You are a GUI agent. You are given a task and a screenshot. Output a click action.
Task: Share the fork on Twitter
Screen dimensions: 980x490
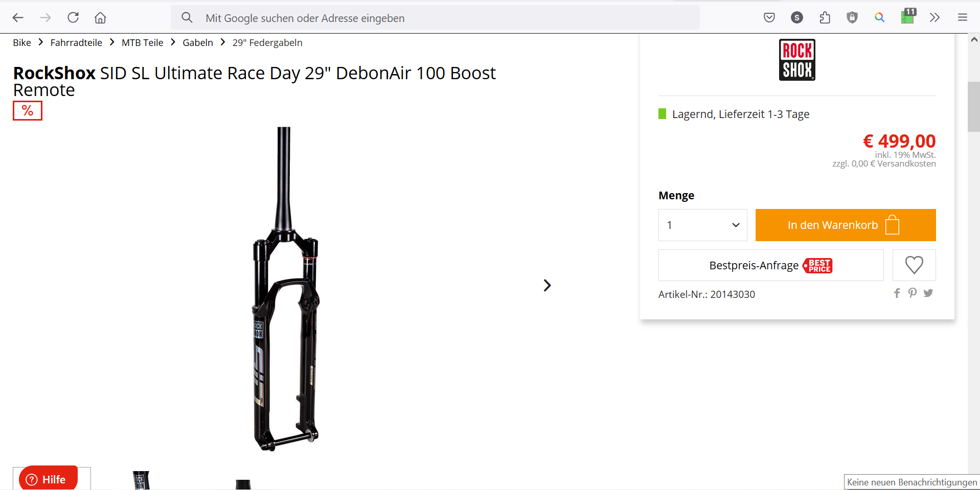(x=928, y=293)
